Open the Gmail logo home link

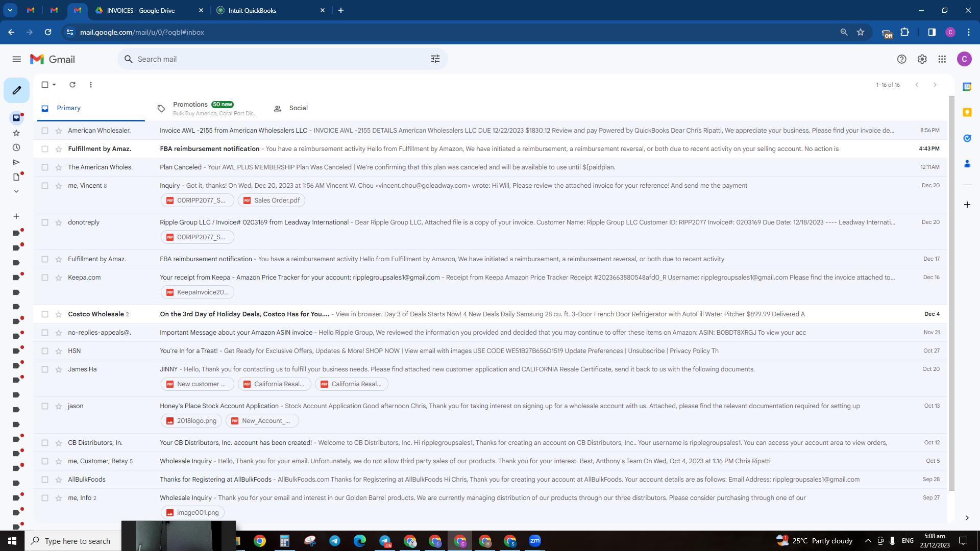tap(53, 59)
